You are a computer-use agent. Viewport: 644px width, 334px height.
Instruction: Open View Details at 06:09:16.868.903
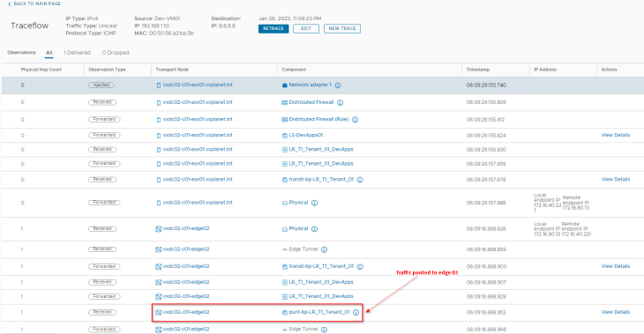[x=615, y=266]
